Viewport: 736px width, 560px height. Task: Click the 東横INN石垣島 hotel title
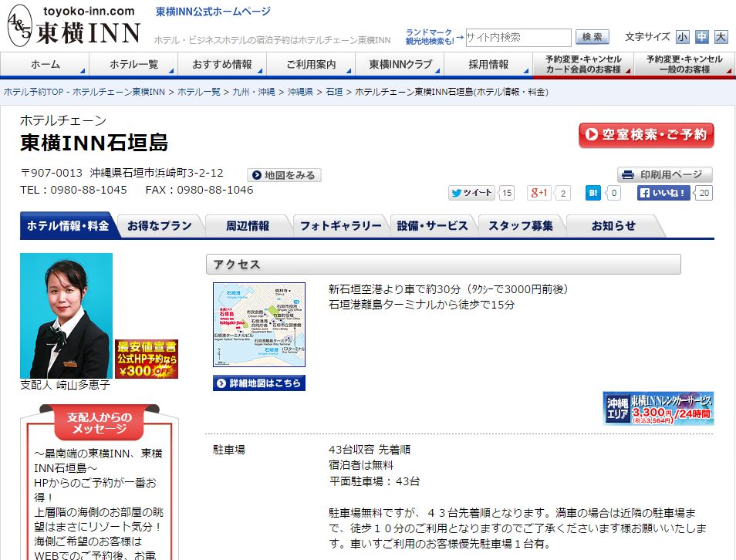pyautogui.click(x=94, y=143)
